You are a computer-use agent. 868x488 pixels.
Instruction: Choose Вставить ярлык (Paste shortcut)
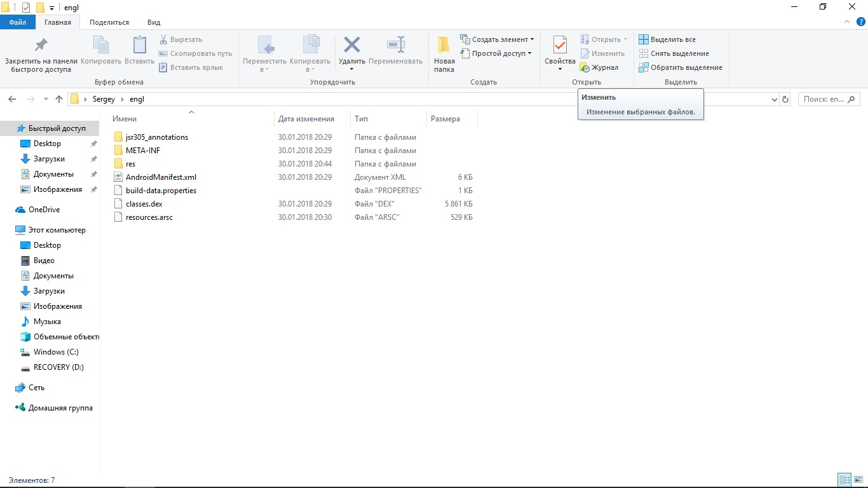[191, 67]
